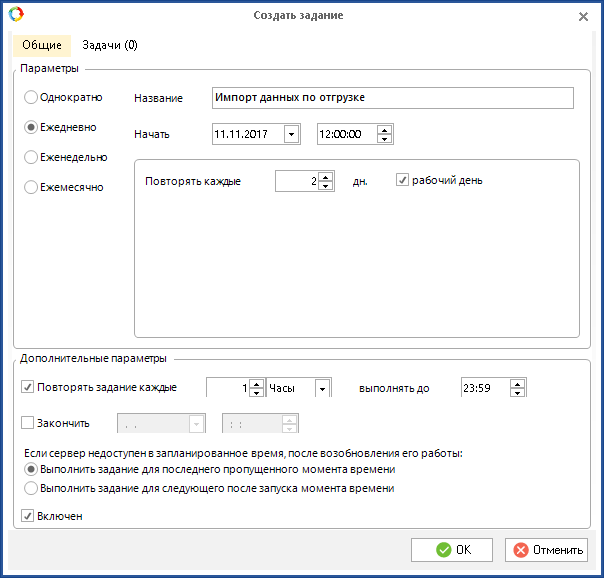
Task: Select the Однократно radio option
Action: click(31, 97)
